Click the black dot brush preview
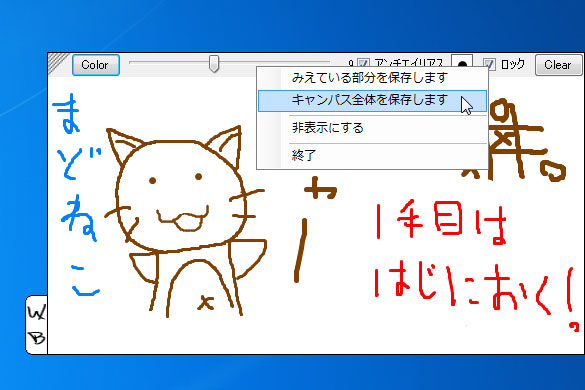 pyautogui.click(x=462, y=62)
